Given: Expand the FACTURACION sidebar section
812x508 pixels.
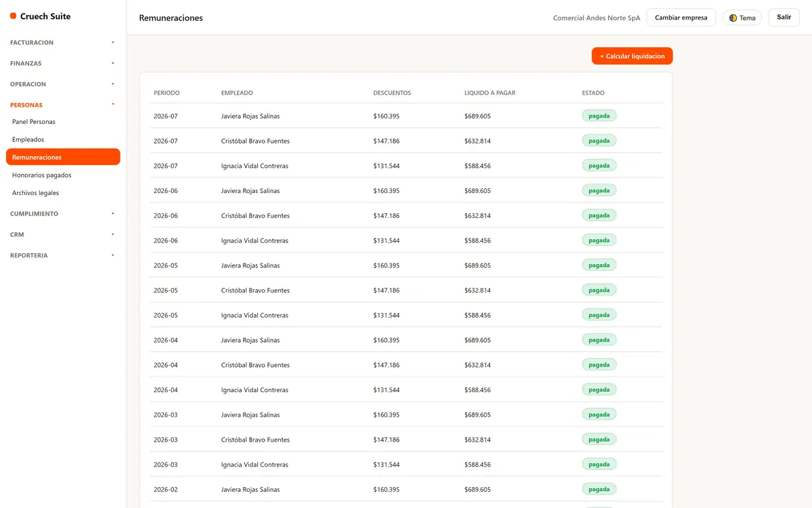Looking at the screenshot, I should (x=63, y=43).
